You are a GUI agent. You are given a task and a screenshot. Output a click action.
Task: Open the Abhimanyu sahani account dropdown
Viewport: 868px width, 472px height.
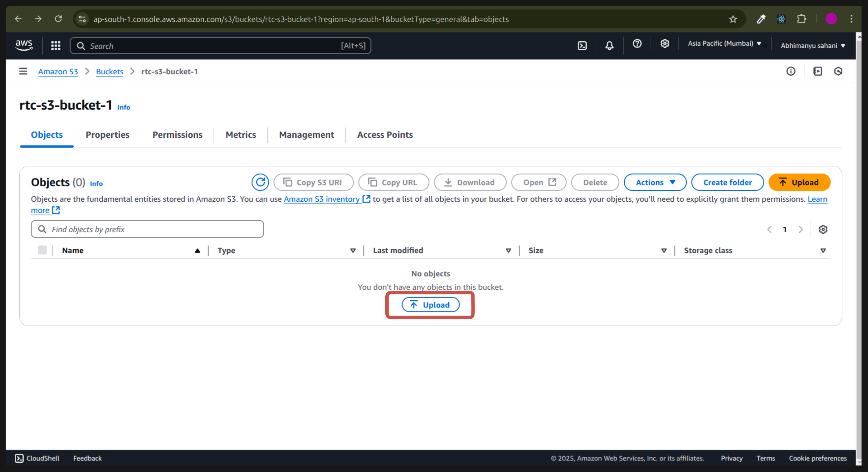[x=813, y=46]
